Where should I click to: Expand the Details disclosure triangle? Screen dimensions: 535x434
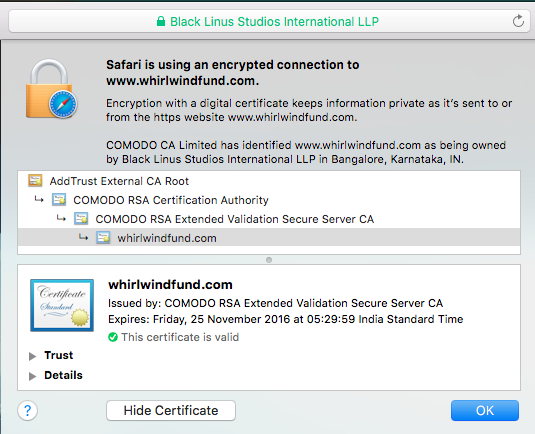coord(32,376)
